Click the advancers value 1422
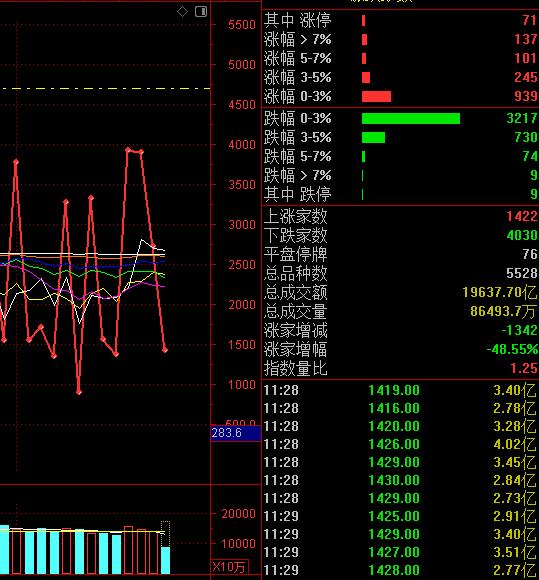 pyautogui.click(x=522, y=216)
